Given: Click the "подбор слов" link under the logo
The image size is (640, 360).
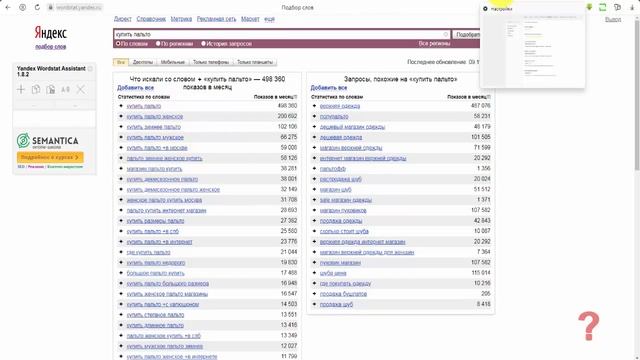Looking at the screenshot, I should 51,47.
